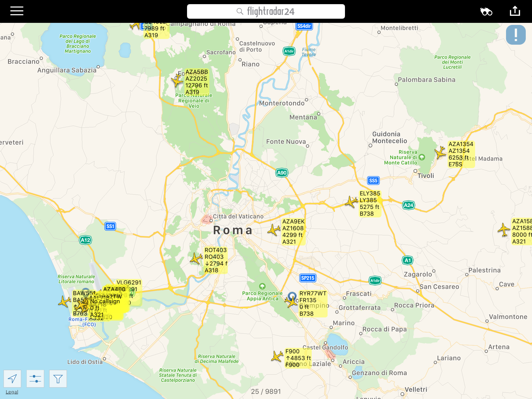Select the AZA5BB aircraft icon

pos(177,81)
